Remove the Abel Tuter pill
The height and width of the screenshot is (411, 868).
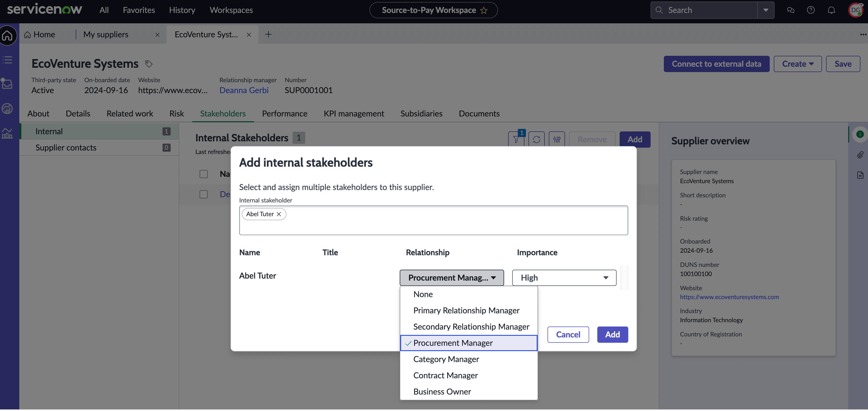(x=279, y=214)
